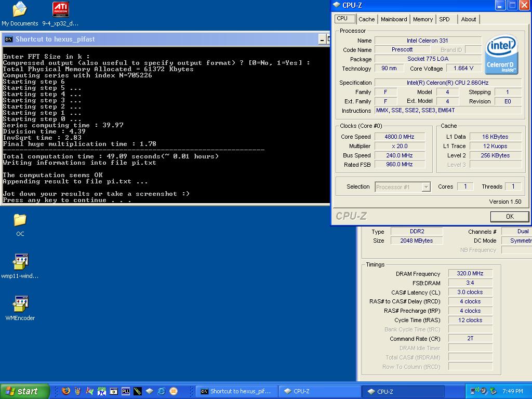Screen dimensions: 532x399
Task: Click the memory Type DDR2 value
Action: [x=417, y=231]
